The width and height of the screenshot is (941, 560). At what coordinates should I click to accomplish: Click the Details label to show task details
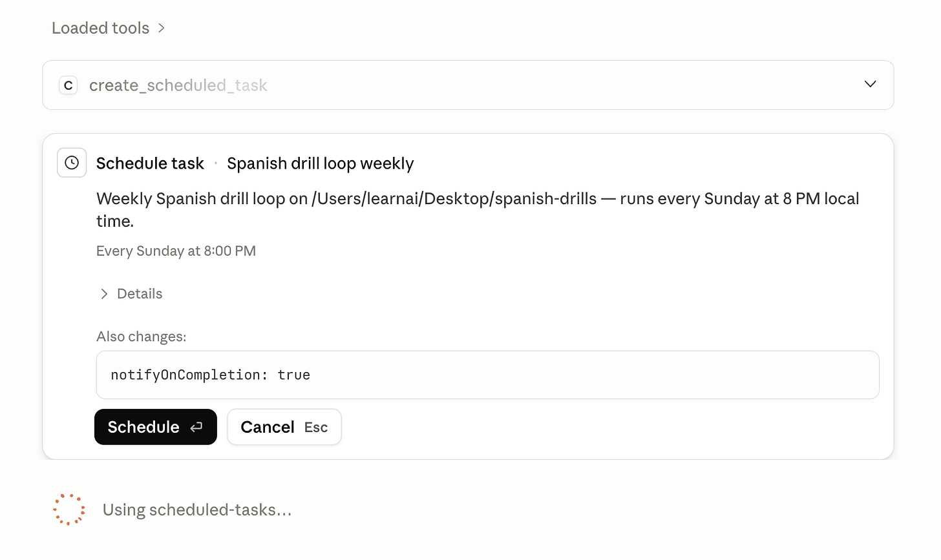[x=140, y=294]
